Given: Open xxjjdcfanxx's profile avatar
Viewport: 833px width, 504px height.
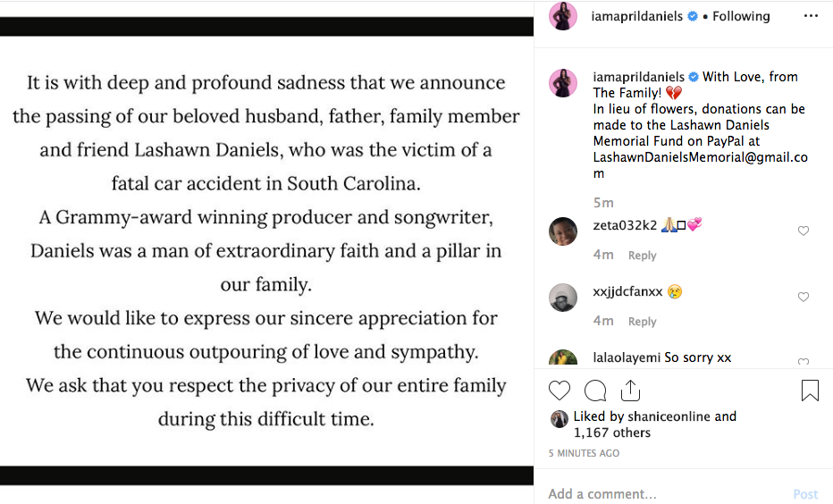Looking at the screenshot, I should click(563, 298).
